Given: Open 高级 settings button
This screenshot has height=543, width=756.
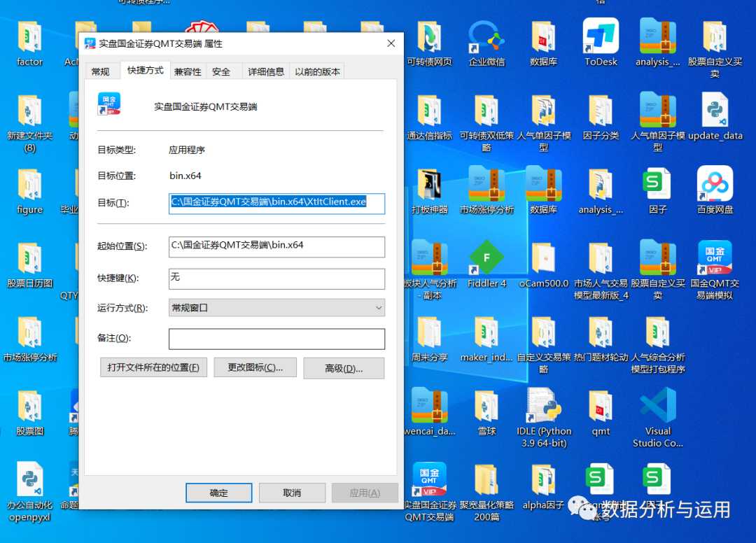Looking at the screenshot, I should [344, 369].
